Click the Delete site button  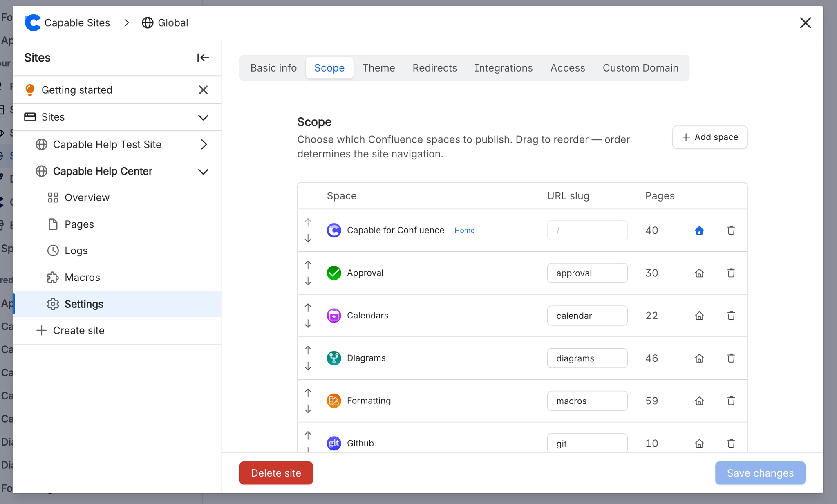(x=276, y=473)
